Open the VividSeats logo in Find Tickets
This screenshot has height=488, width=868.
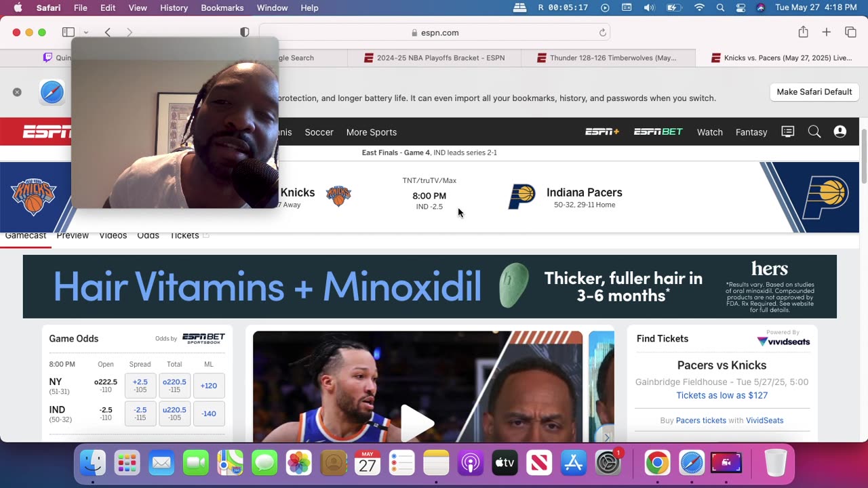pos(783,341)
